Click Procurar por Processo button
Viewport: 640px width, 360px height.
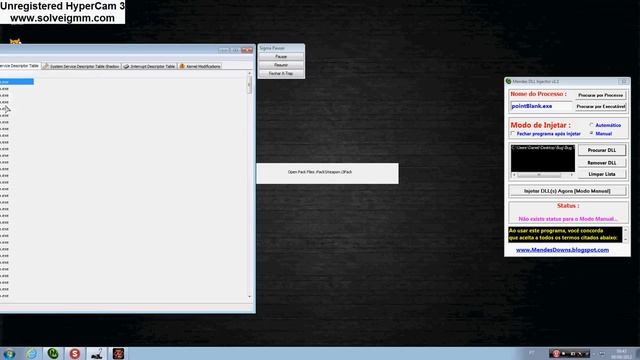[x=600, y=95]
